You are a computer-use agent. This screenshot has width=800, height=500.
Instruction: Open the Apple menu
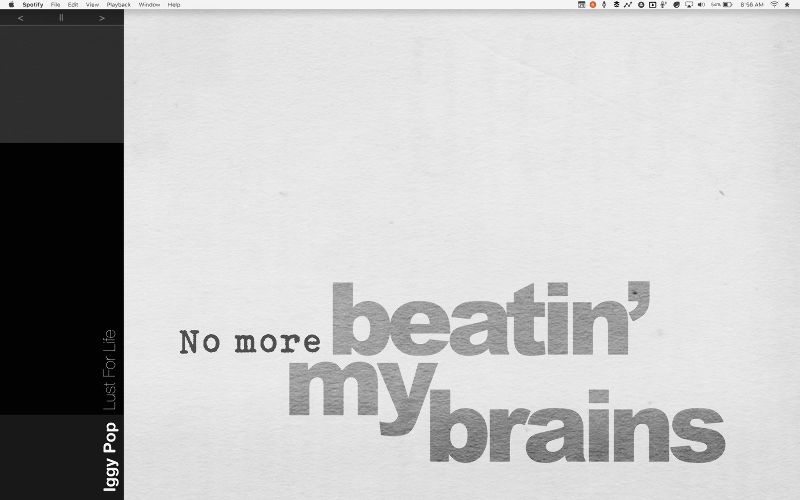(10, 5)
